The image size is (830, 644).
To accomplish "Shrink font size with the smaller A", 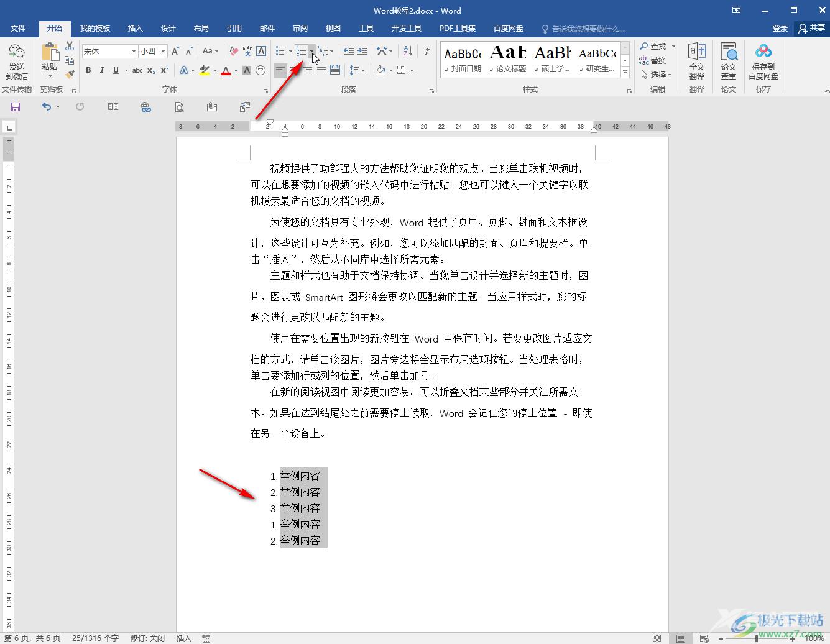I will click(x=189, y=51).
